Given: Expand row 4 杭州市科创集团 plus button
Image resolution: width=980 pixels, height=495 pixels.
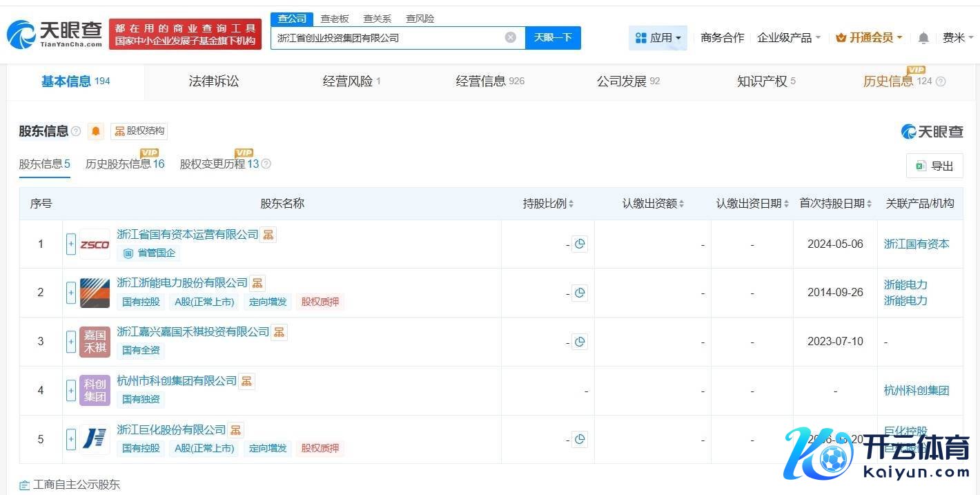Looking at the screenshot, I should coord(71,391).
